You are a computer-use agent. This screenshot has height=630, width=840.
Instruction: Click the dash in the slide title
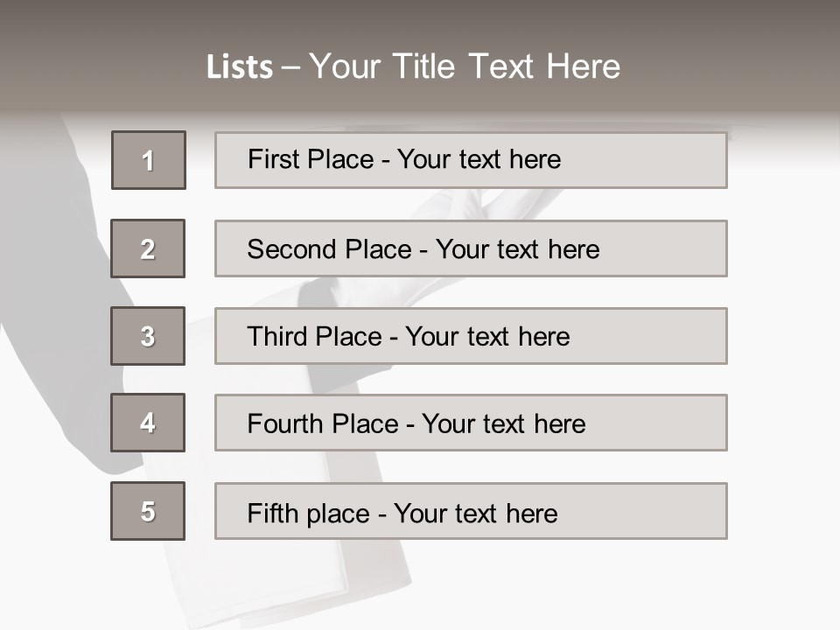290,67
